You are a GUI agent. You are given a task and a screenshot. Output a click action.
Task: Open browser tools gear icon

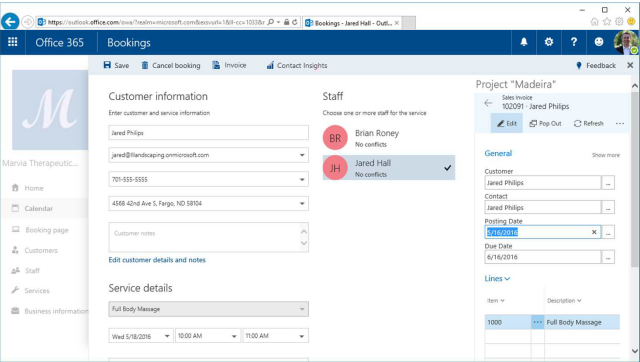619,22
